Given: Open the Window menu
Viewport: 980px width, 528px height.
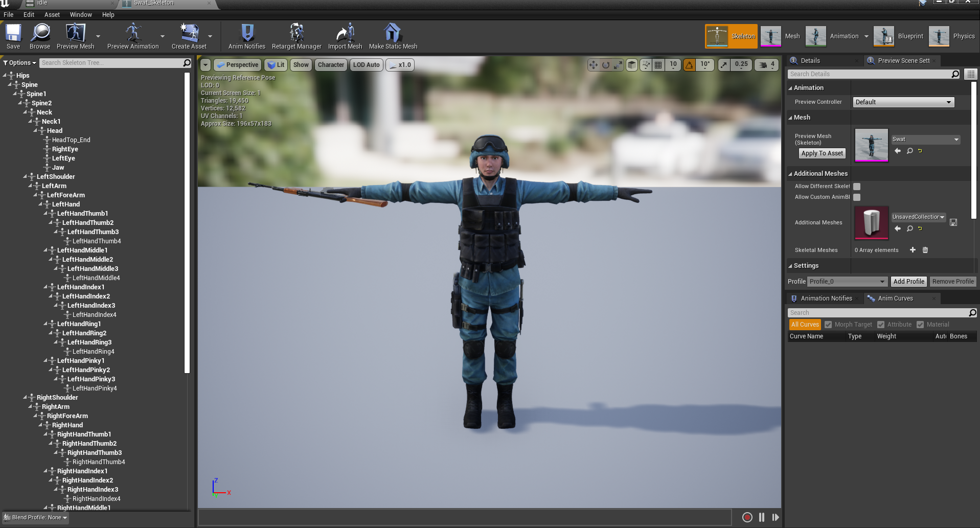Looking at the screenshot, I should [80, 14].
